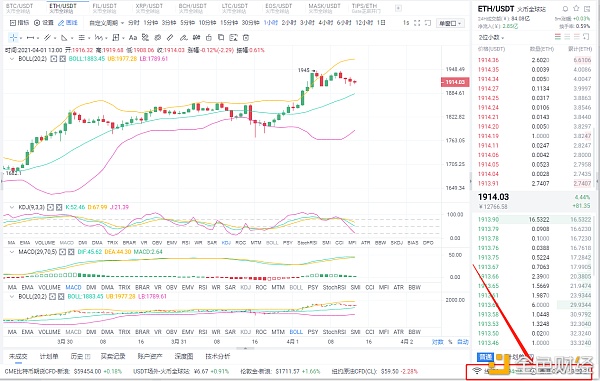Select the 分时 time-sharing chart view
This screenshot has height=381, width=600.
(x=134, y=23)
